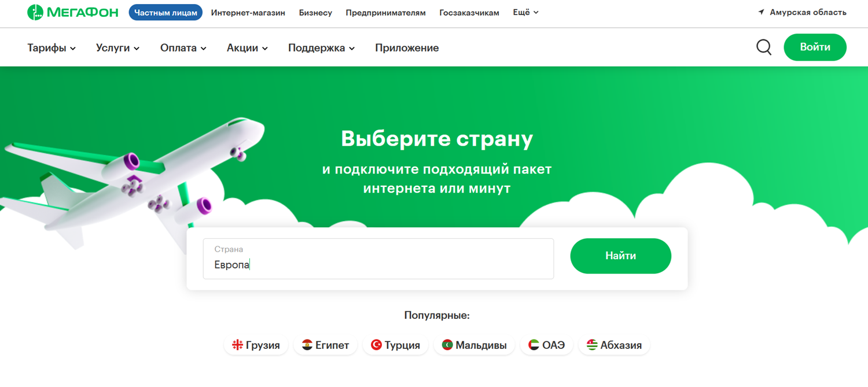This screenshot has width=868, height=387.
Task: Click the Популярные: label
Action: tap(437, 316)
